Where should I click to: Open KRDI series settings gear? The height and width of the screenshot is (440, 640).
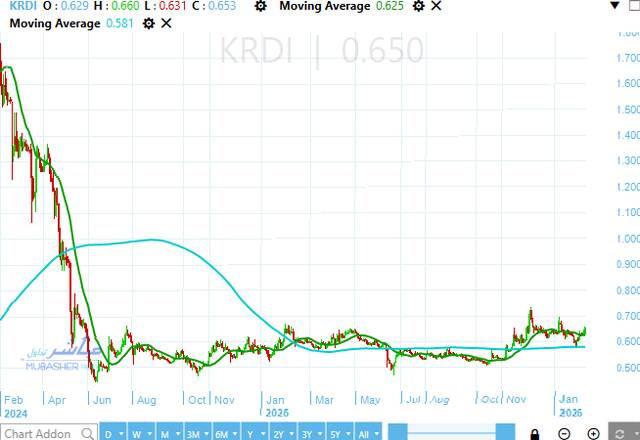pyautogui.click(x=261, y=6)
